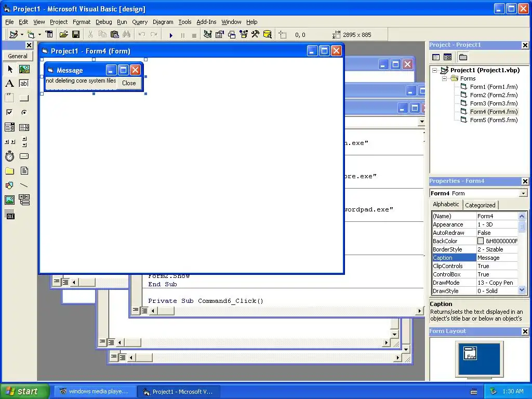Image resolution: width=532 pixels, height=399 pixels.
Task: Open the Add Project dropdown arrow
Action: coord(22,35)
